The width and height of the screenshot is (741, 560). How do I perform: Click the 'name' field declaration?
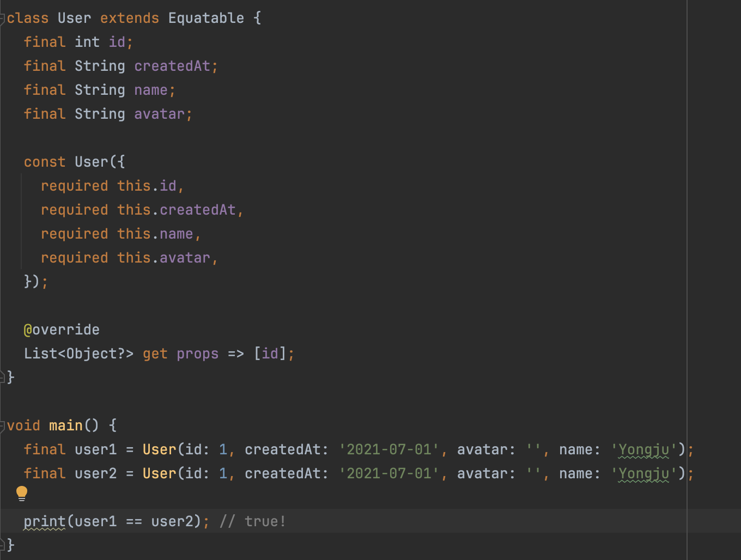(x=151, y=90)
